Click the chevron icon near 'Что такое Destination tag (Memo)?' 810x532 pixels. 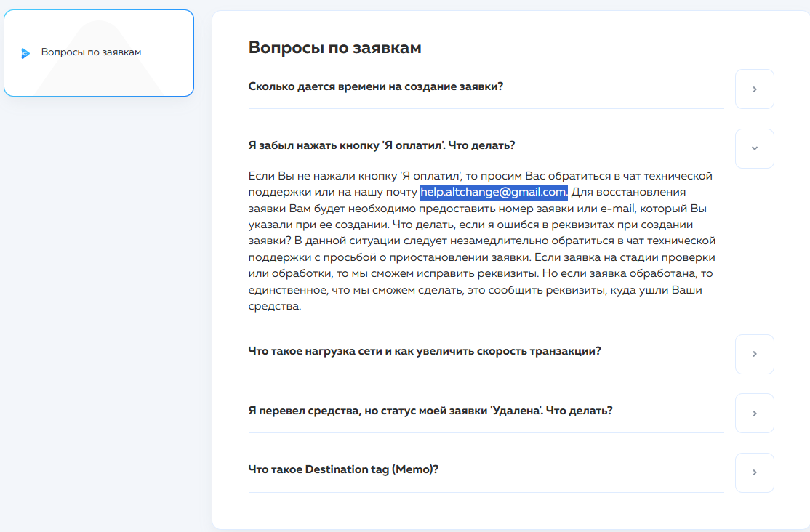click(754, 472)
